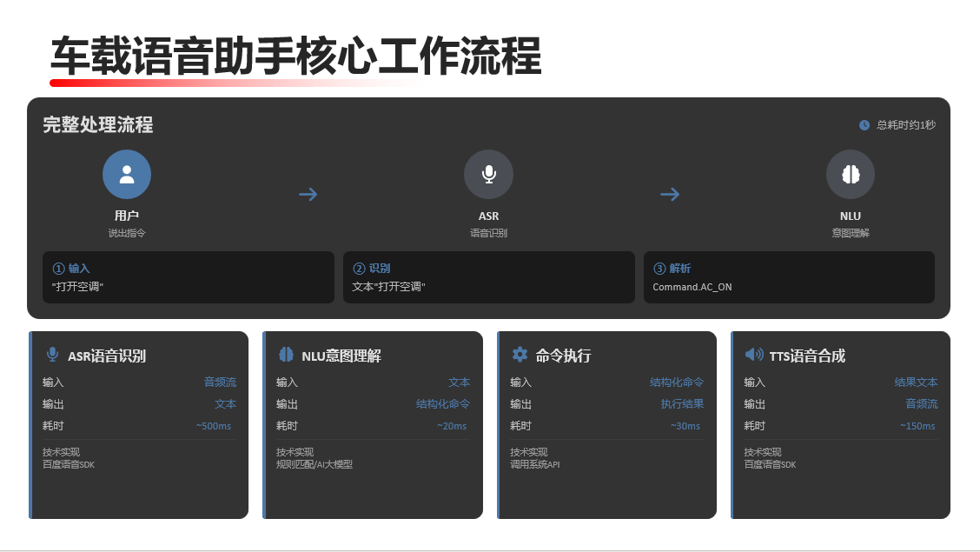Click the arrow between 用户 and ASR

308,195
